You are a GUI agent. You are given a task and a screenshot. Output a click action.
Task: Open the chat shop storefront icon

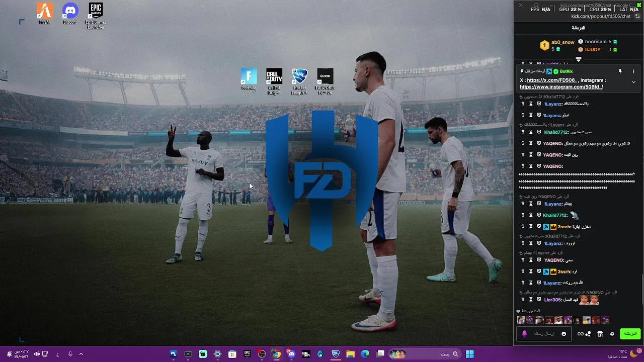click(600, 334)
